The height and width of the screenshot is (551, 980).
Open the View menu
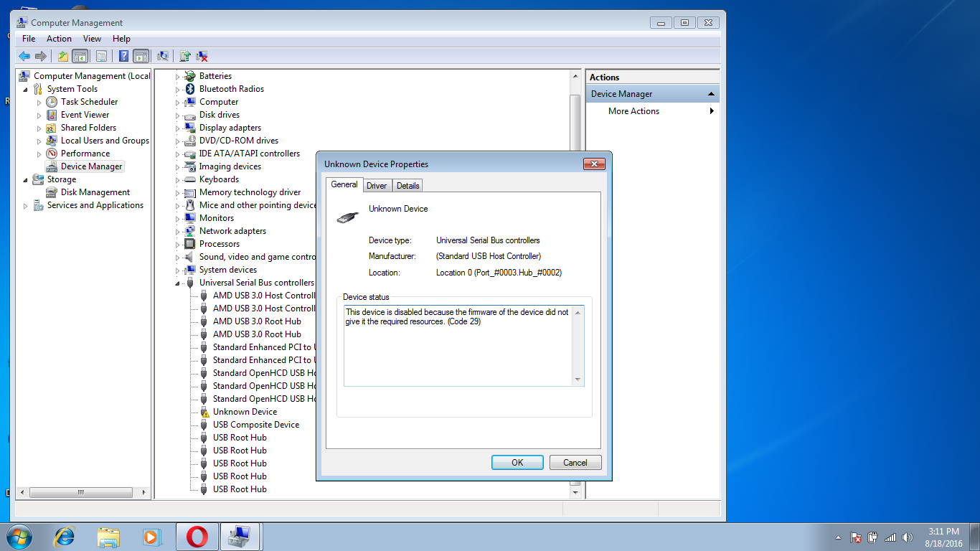(92, 39)
